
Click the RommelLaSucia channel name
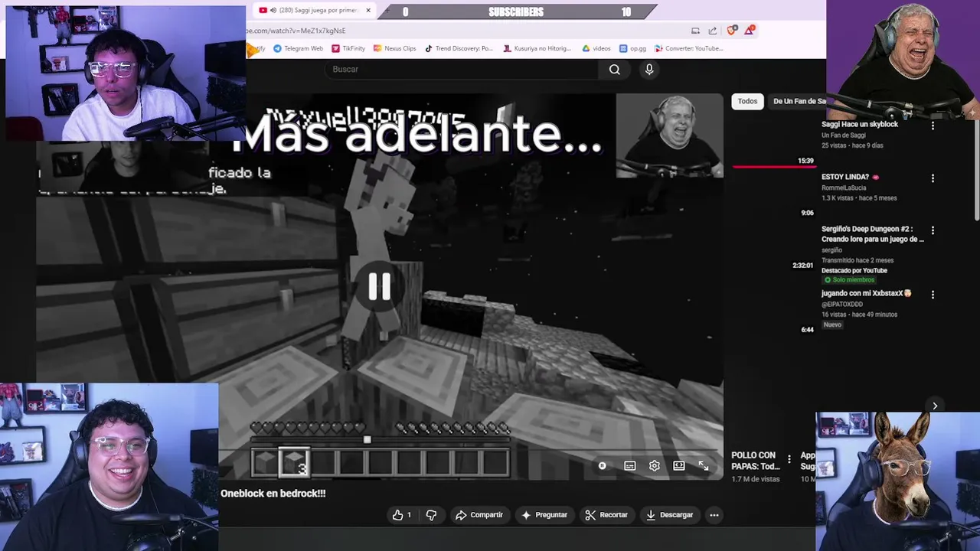click(843, 187)
